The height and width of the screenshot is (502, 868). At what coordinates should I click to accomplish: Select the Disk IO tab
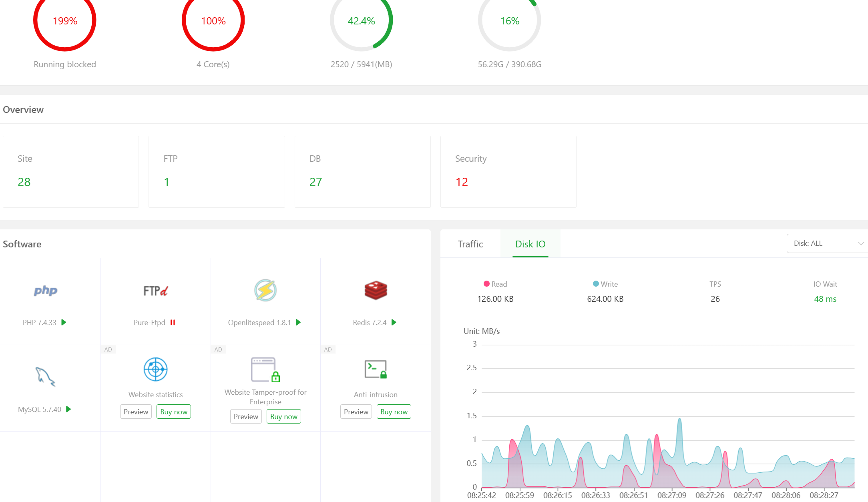click(530, 244)
